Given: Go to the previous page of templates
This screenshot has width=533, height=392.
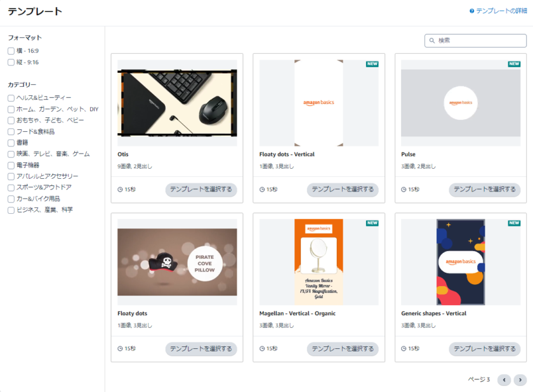Looking at the screenshot, I should [504, 380].
